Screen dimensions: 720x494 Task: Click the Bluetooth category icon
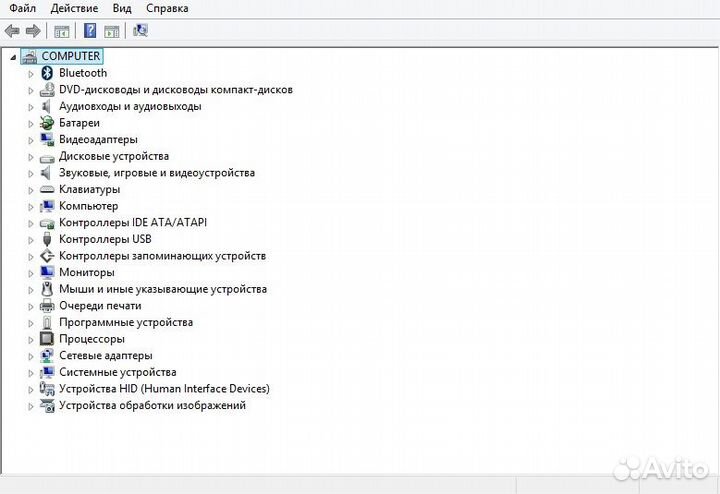click(x=47, y=73)
